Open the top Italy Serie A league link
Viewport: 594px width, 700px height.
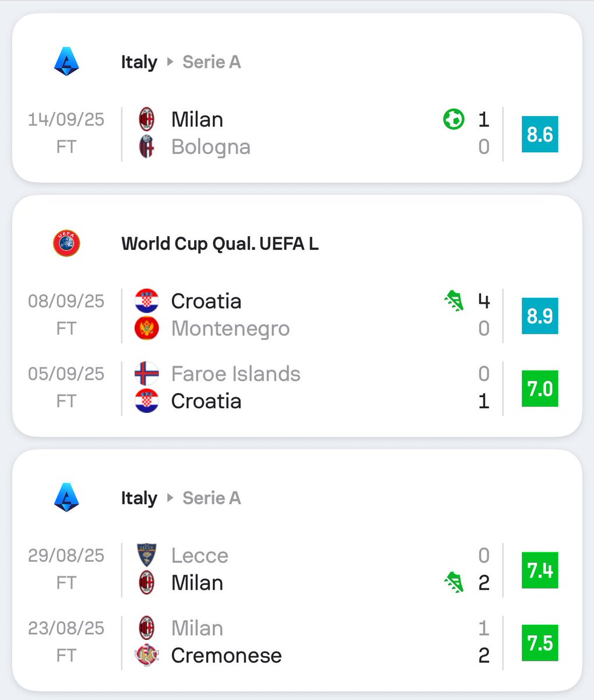181,62
